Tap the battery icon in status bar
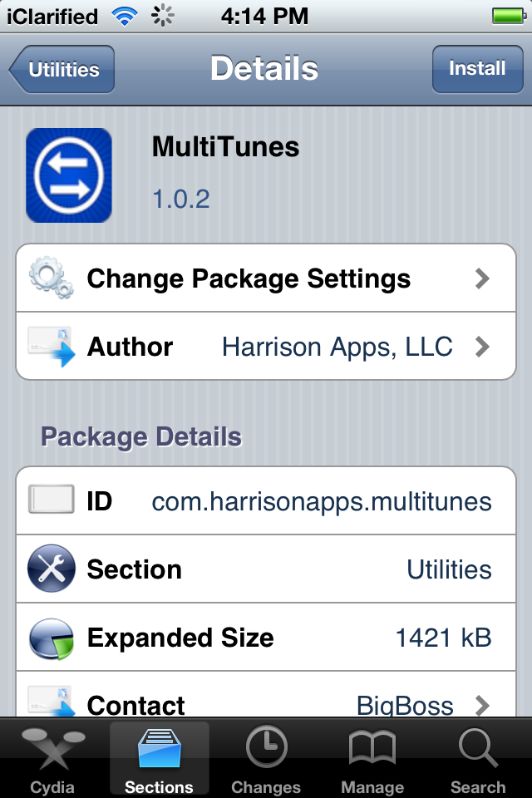The image size is (532, 798). (x=509, y=17)
